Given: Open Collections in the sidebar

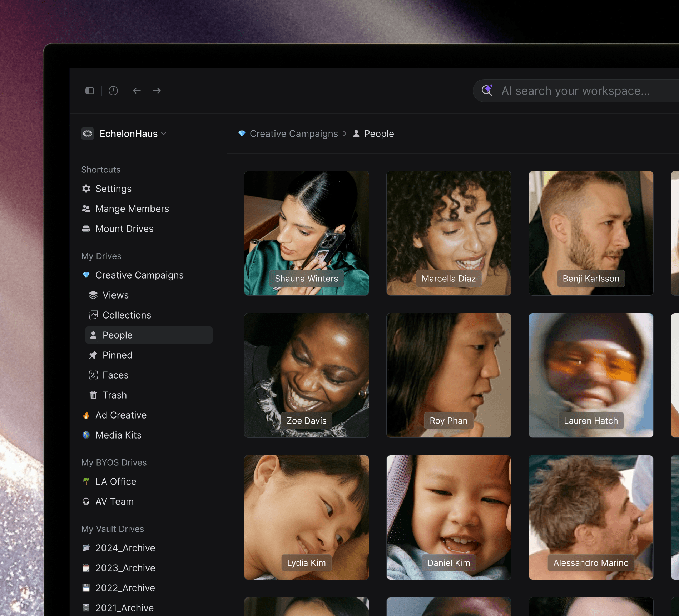Looking at the screenshot, I should pos(127,315).
